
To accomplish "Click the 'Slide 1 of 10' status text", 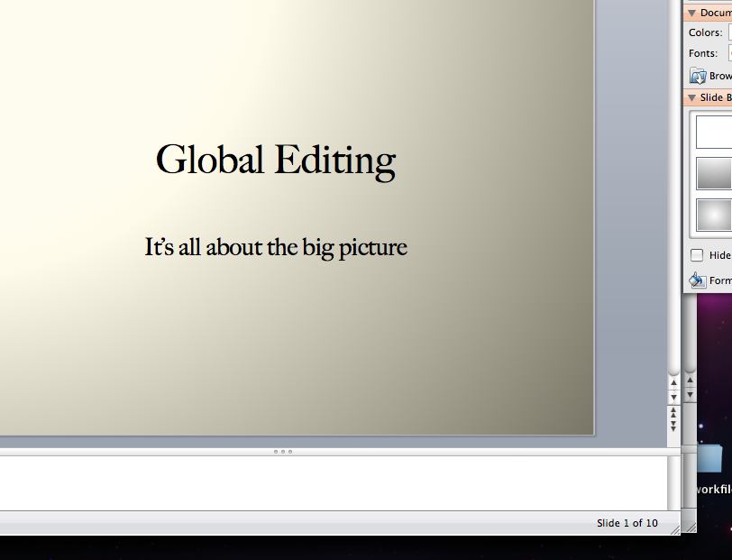I will tap(627, 523).
